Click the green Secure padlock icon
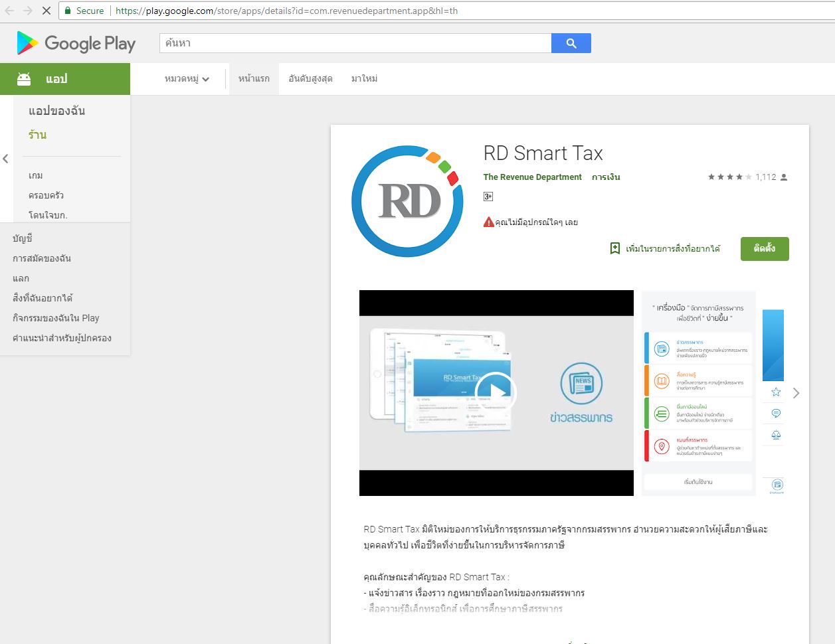 pos(67,11)
